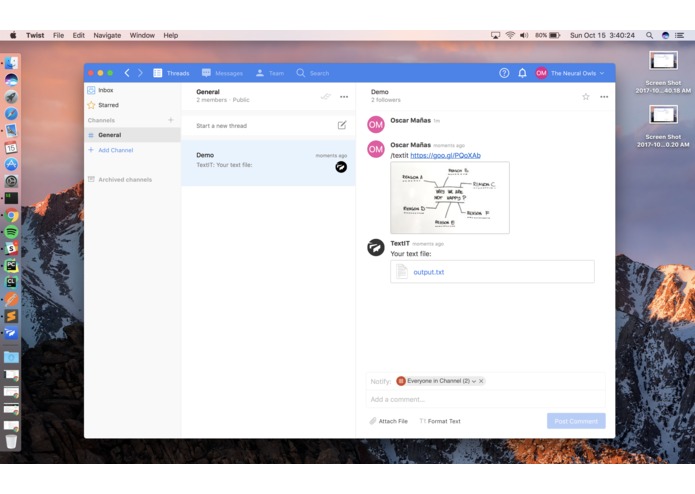Open the Apple menu

coord(13,35)
